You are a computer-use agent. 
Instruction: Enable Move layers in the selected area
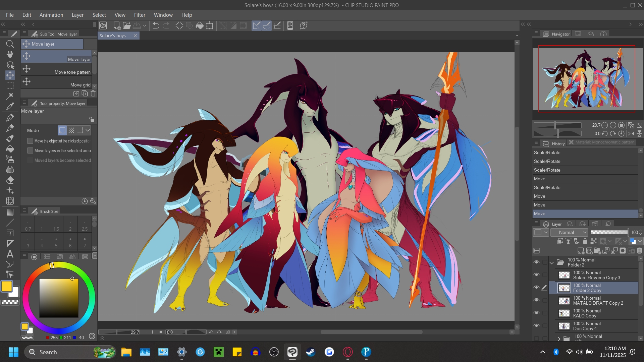coord(30,151)
